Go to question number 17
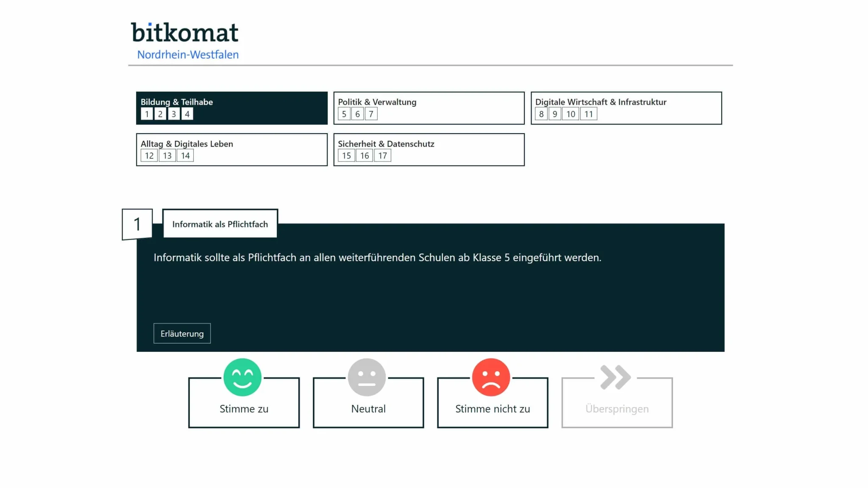 (382, 155)
